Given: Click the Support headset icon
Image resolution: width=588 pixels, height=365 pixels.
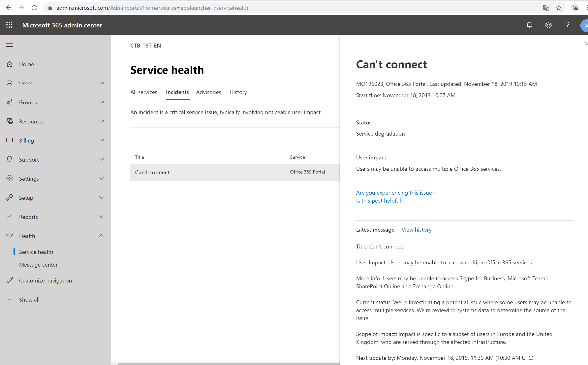Looking at the screenshot, I should (x=10, y=159).
